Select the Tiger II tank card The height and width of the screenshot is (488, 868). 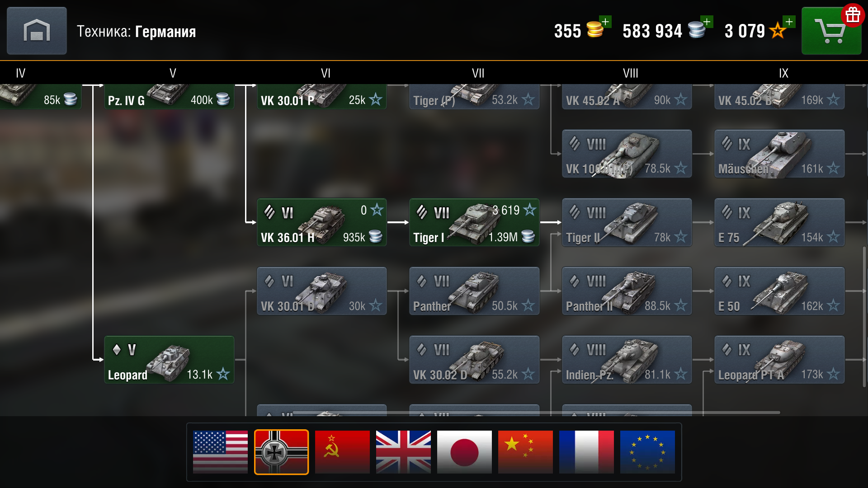pos(627,222)
